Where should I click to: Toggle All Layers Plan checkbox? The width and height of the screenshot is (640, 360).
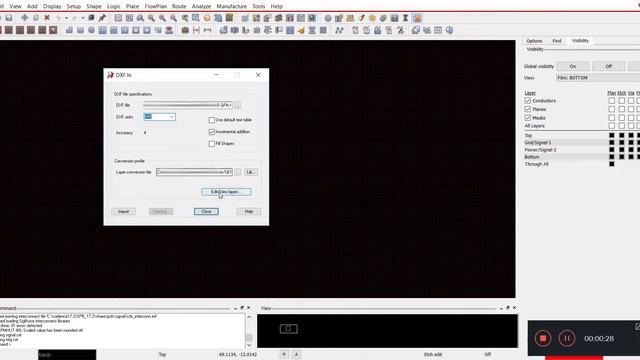coord(611,126)
